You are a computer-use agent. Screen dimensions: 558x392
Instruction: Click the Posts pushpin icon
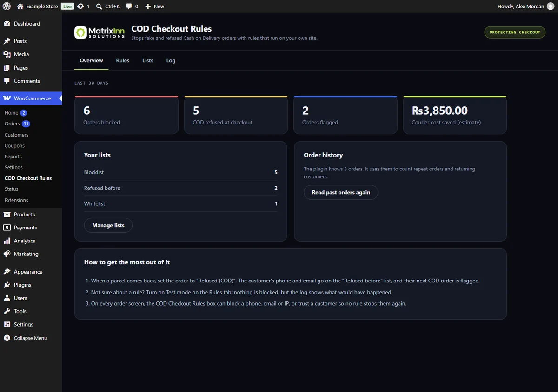point(7,41)
